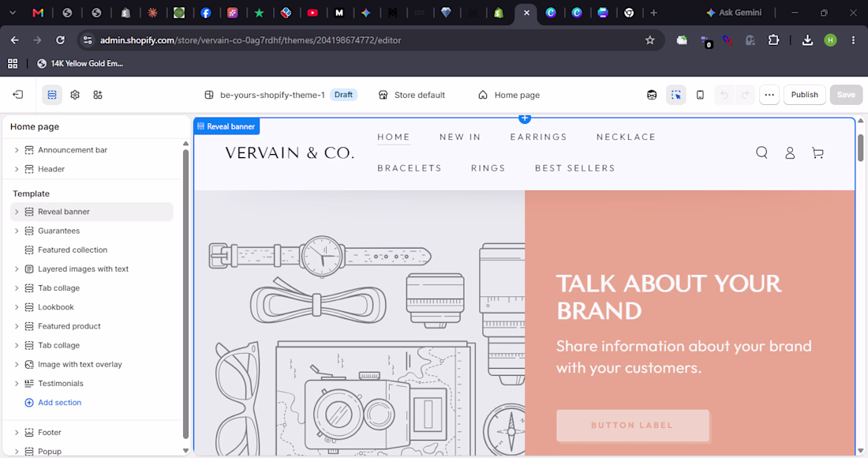Open the three-dots more actions menu
Screen dimensions: 868x458
769,95
